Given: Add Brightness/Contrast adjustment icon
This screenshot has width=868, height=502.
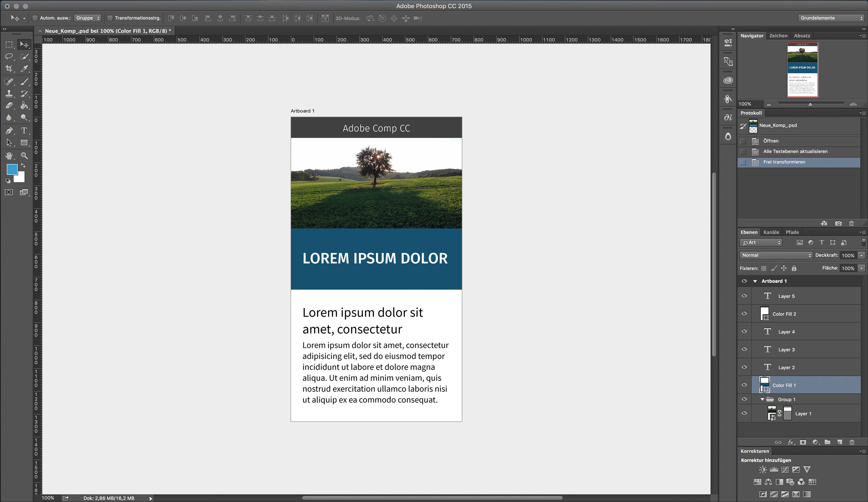Looking at the screenshot, I should tap(762, 470).
